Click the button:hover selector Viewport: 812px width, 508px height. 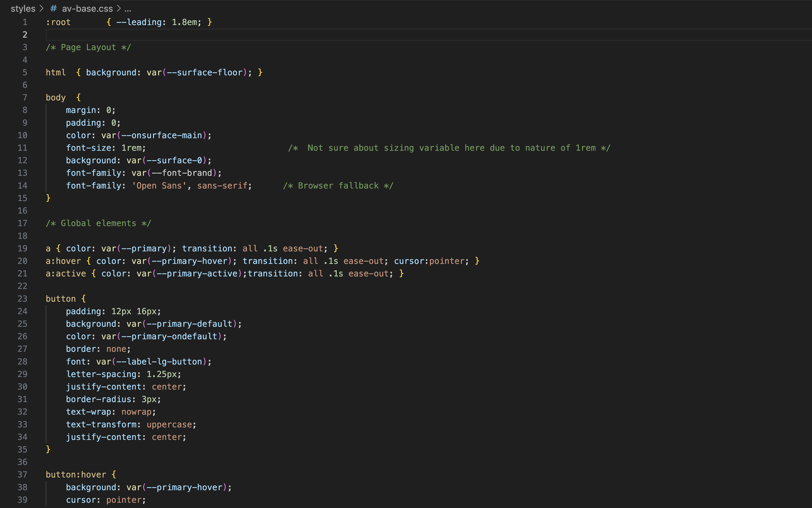[76, 475]
